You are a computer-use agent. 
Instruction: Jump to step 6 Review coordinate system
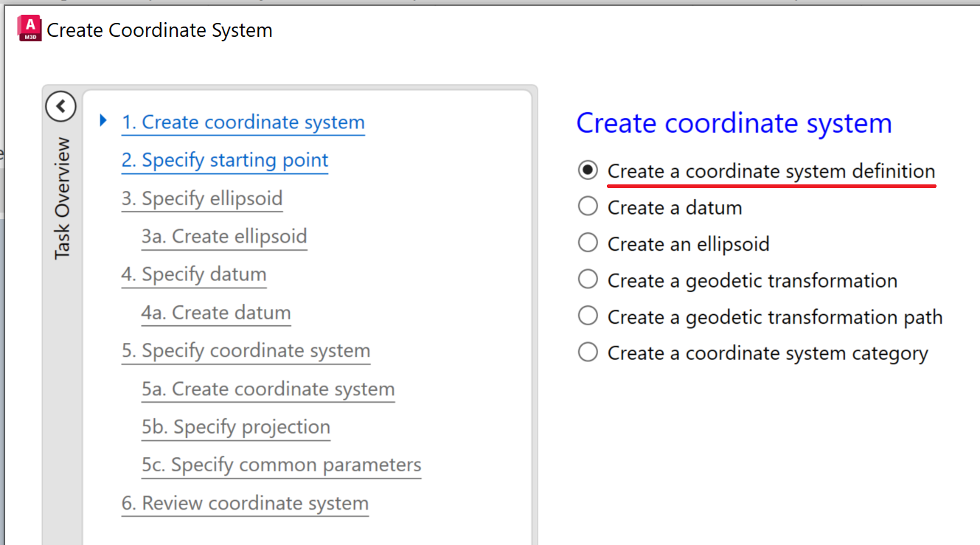coord(245,504)
